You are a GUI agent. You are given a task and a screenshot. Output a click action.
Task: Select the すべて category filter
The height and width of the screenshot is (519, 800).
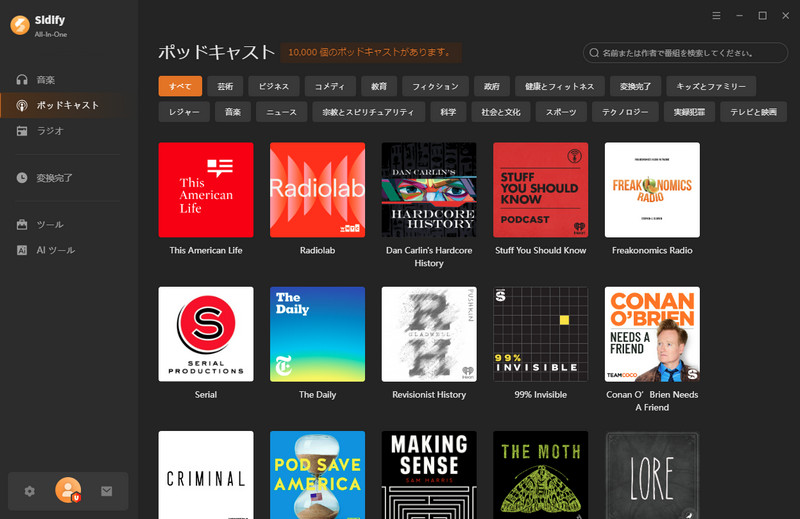click(180, 86)
